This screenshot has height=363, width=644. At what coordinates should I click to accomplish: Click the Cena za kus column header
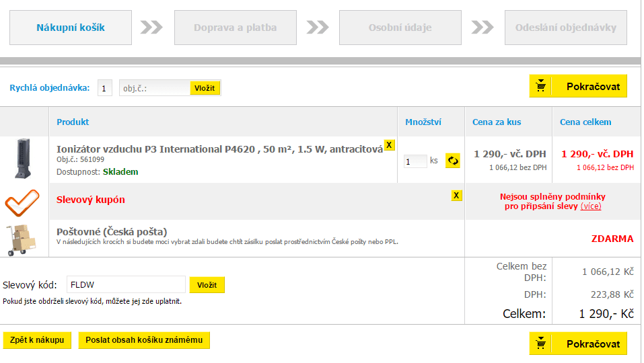click(x=497, y=122)
